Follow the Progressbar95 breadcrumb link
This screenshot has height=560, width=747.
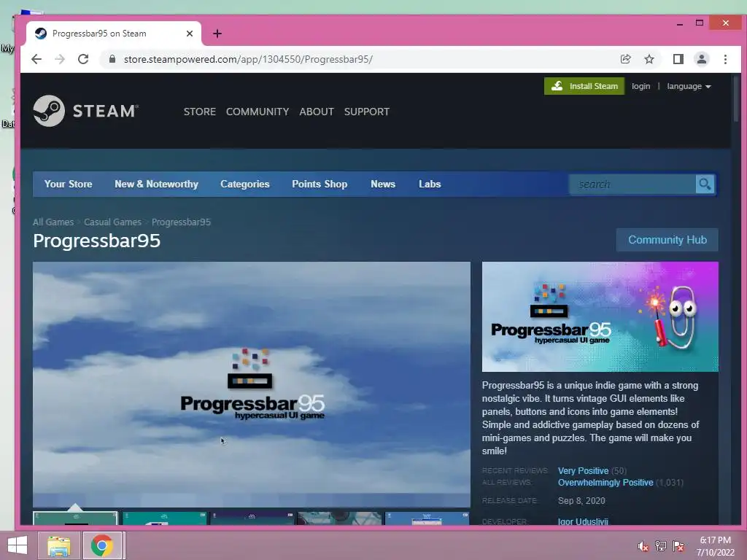[x=181, y=222]
